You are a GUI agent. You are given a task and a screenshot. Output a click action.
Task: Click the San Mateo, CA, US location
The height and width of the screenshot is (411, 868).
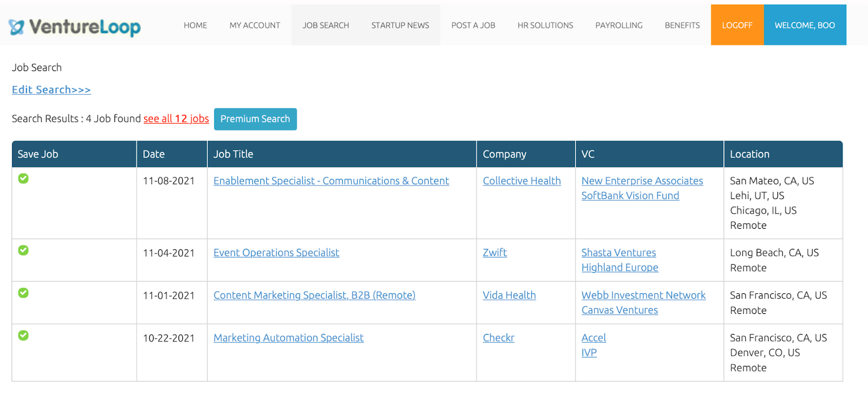click(772, 181)
